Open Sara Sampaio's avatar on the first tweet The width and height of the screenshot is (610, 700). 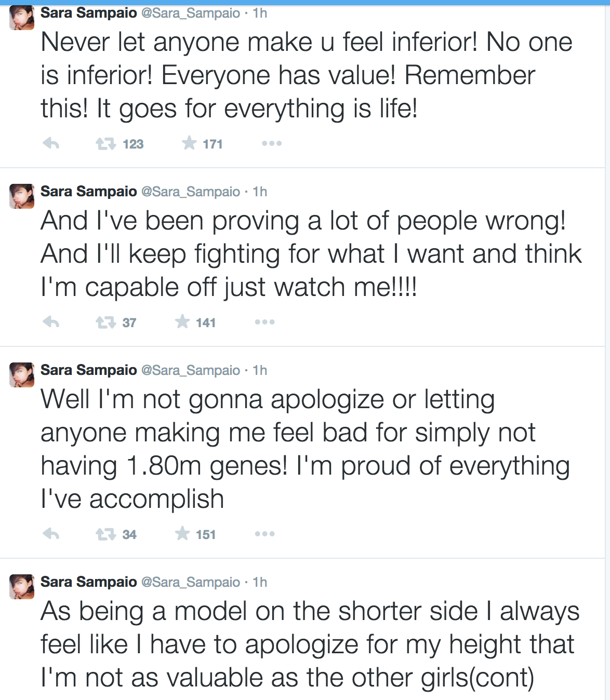[22, 18]
